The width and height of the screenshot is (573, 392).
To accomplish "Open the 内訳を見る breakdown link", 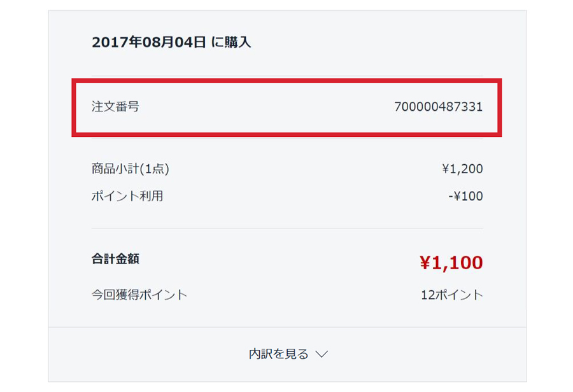I will pyautogui.click(x=279, y=354).
